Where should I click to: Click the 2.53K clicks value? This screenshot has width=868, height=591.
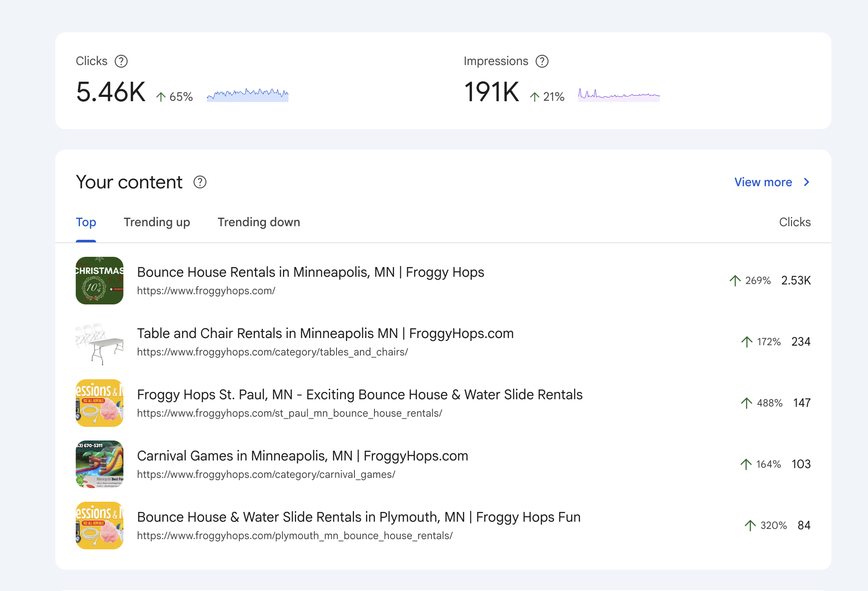click(796, 281)
